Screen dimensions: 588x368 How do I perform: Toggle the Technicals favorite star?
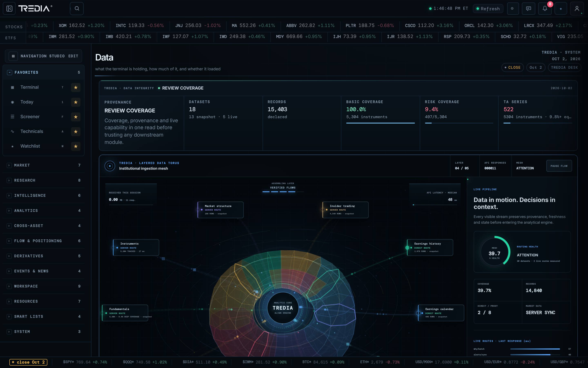(76, 131)
